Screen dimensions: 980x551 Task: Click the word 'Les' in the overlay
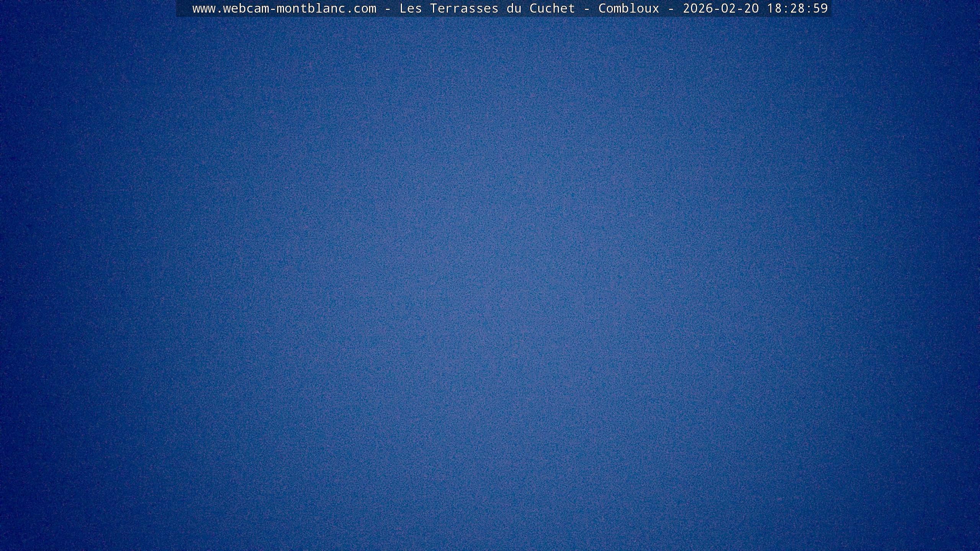point(410,8)
